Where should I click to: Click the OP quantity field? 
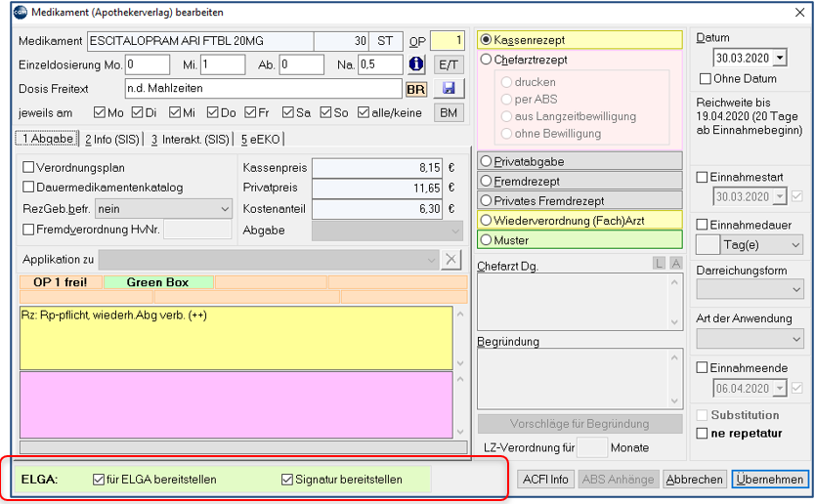(448, 40)
